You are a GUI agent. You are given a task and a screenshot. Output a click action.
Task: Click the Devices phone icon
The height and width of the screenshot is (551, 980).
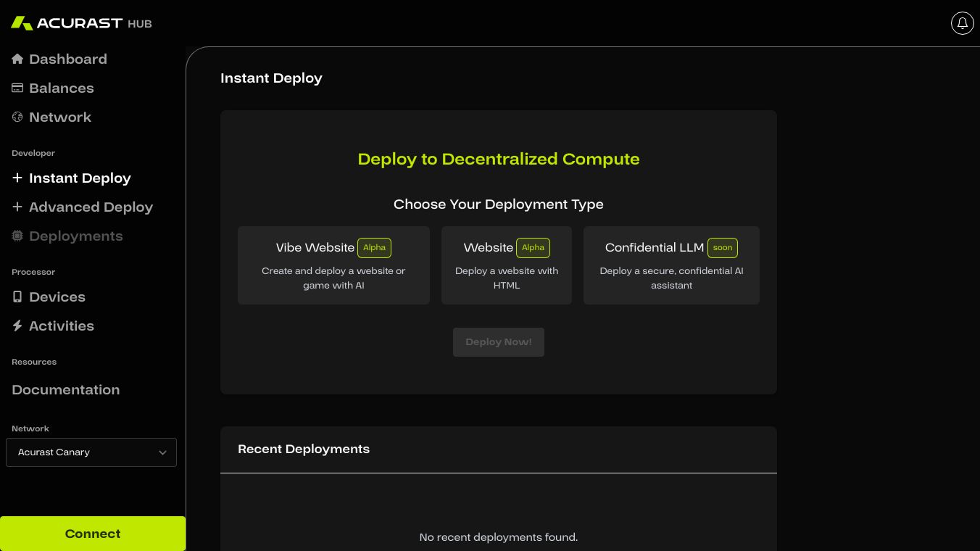tap(17, 297)
